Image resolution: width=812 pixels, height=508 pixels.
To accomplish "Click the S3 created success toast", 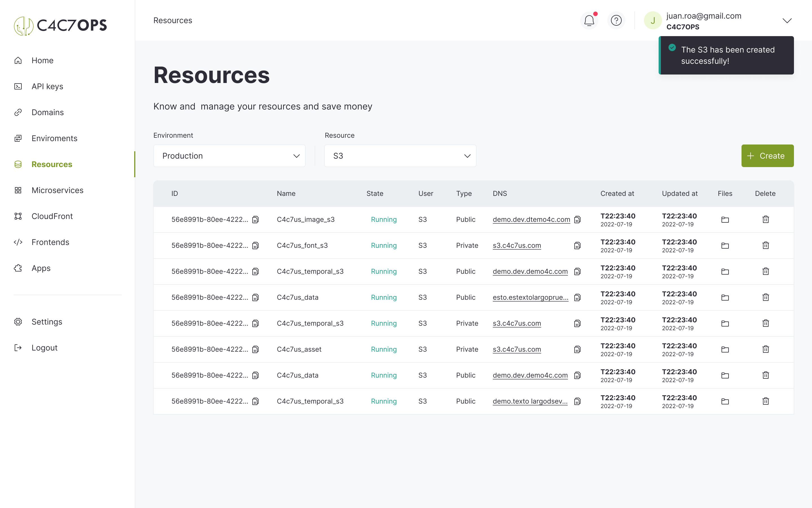I will [726, 55].
